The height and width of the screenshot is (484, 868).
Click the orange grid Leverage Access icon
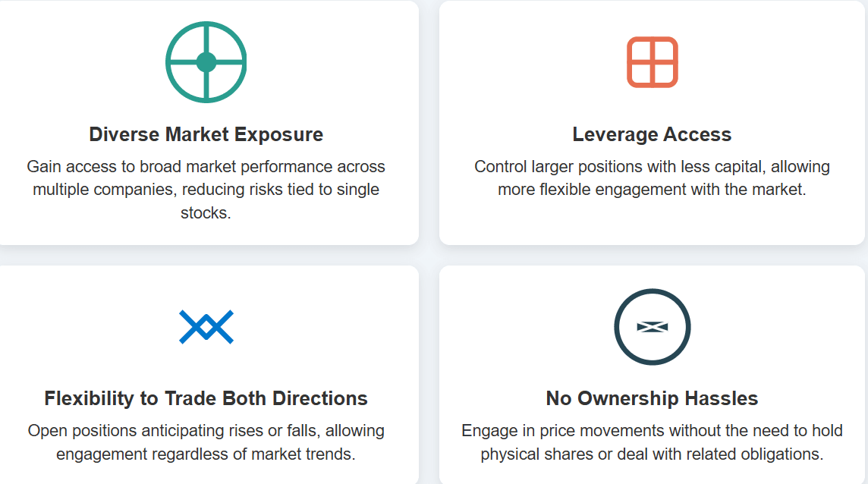652,62
